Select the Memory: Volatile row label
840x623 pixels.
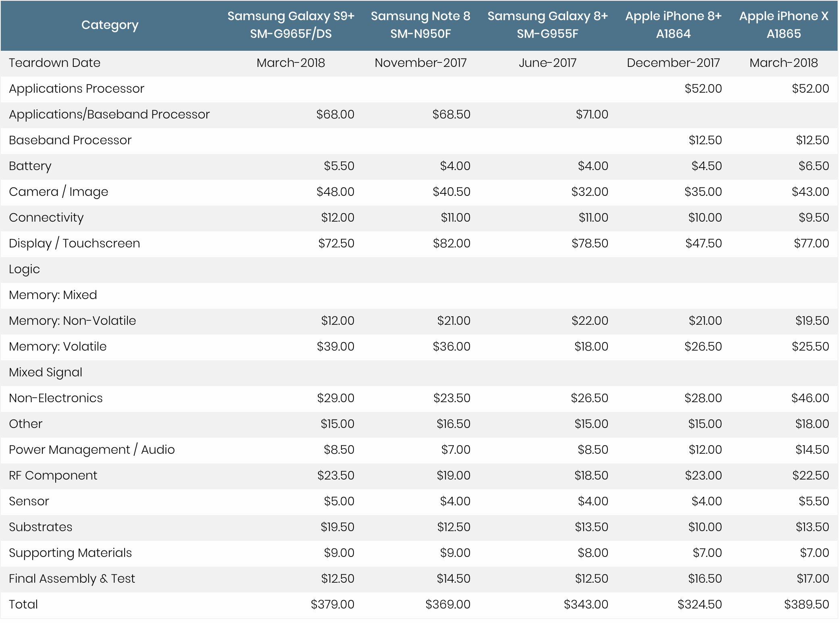(x=58, y=347)
